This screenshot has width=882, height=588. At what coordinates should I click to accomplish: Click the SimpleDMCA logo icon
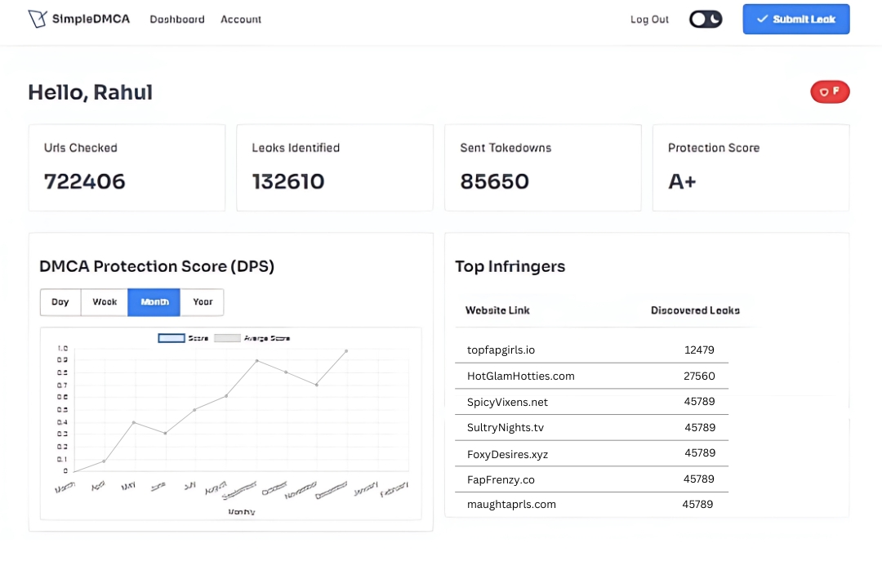tap(38, 19)
